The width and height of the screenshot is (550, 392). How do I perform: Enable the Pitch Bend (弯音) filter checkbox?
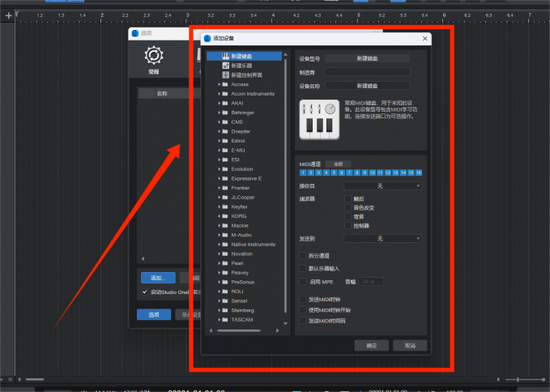tap(347, 217)
